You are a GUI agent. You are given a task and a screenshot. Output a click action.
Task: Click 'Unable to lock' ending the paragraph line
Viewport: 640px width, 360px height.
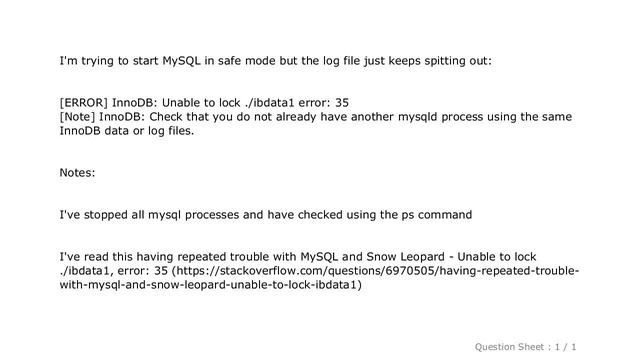(x=497, y=257)
